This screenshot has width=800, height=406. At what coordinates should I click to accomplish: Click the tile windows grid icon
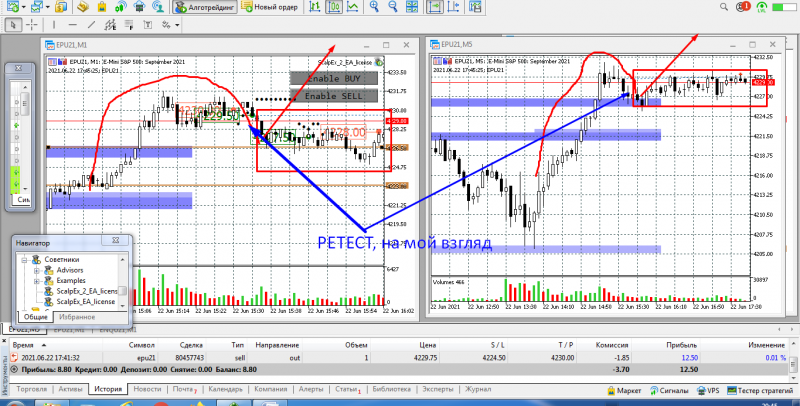click(411, 7)
